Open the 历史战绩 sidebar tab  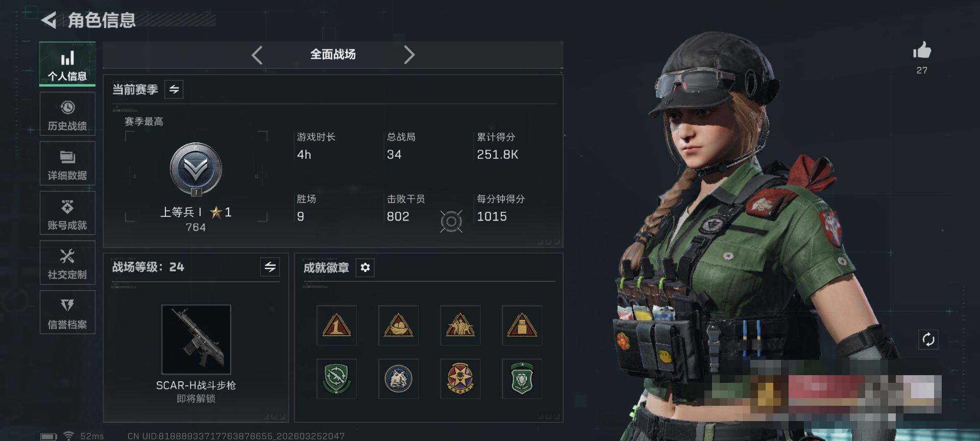pyautogui.click(x=67, y=114)
